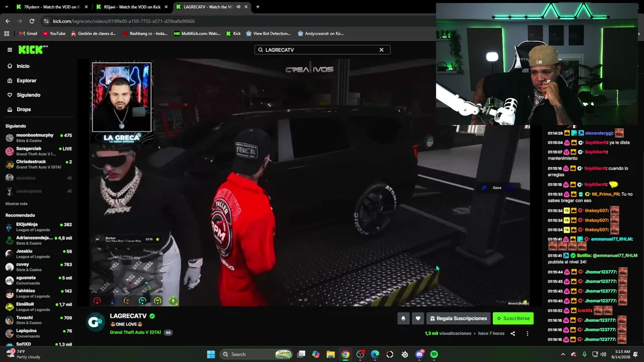Viewport: 644px width, 362px height.
Task: Click the VOD video player
Action: (x=309, y=182)
